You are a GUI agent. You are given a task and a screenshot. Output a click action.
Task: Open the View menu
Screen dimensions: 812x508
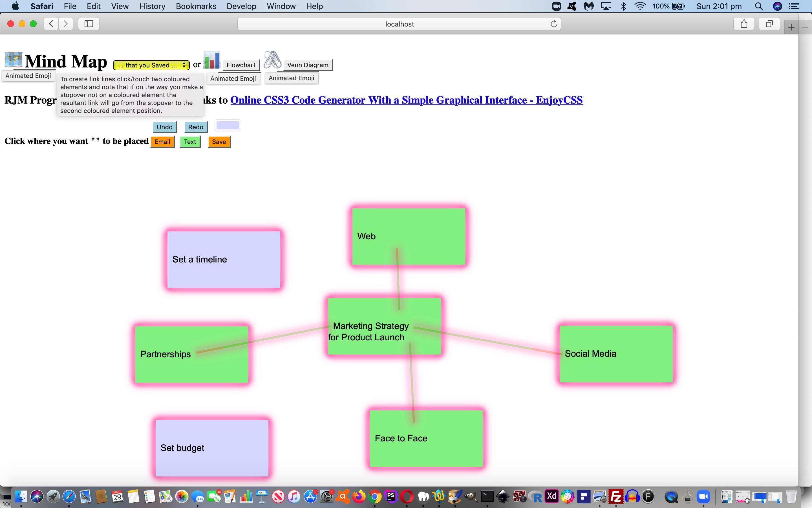click(x=120, y=6)
